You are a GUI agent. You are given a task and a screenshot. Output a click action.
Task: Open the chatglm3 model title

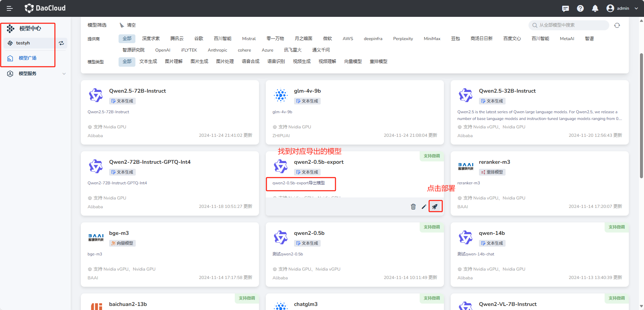point(306,304)
